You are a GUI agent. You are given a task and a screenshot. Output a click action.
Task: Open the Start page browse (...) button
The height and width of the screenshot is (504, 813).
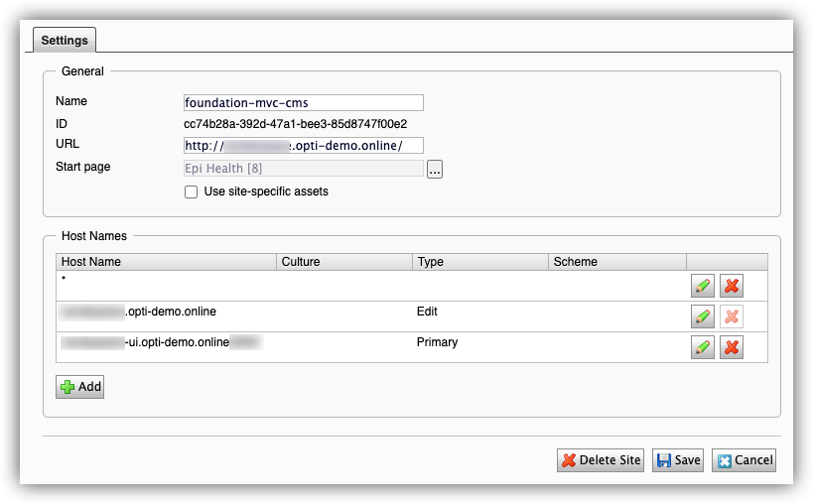435,169
